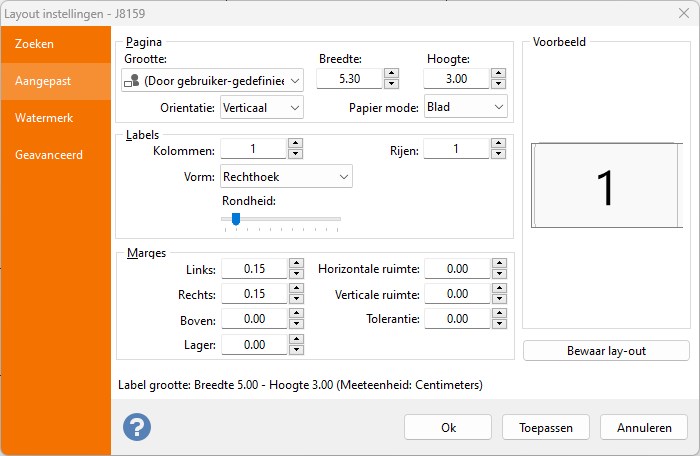Click the Rijen input field
This screenshot has height=456, width=700.
click(456, 149)
